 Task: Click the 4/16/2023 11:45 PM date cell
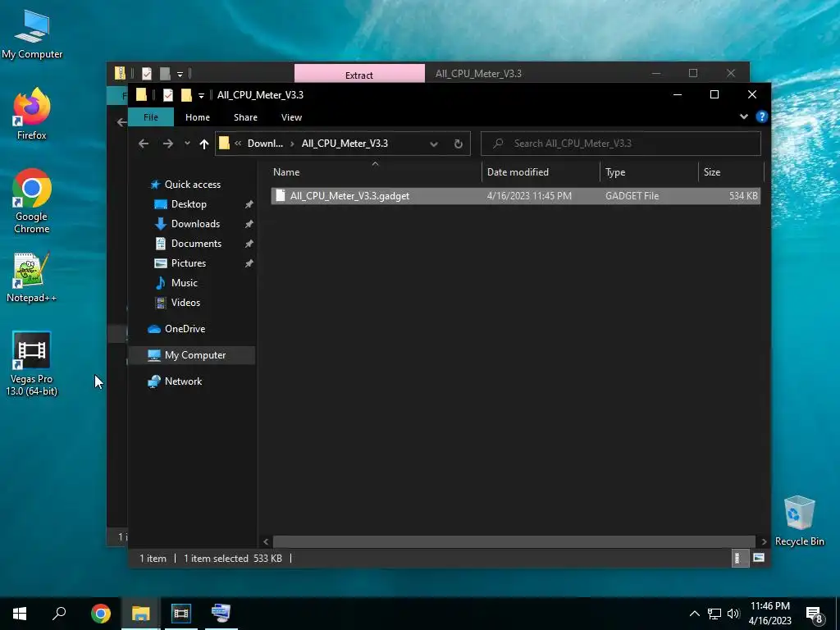point(529,196)
